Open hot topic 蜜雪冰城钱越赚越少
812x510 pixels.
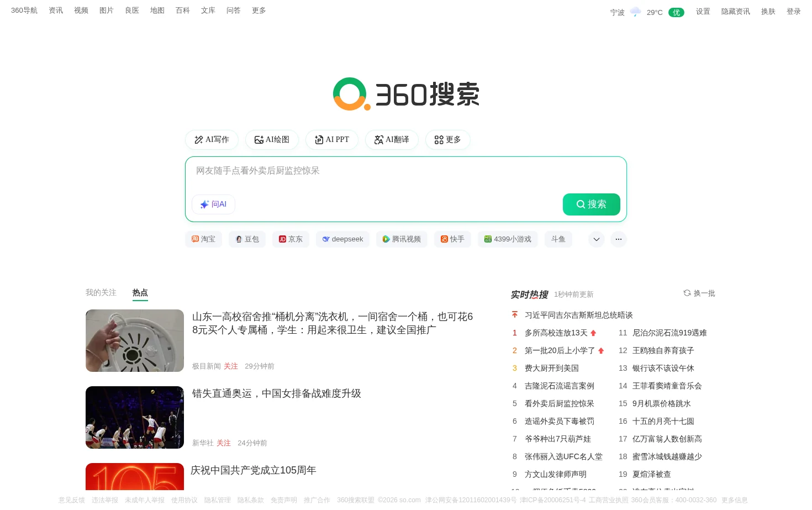667,456
